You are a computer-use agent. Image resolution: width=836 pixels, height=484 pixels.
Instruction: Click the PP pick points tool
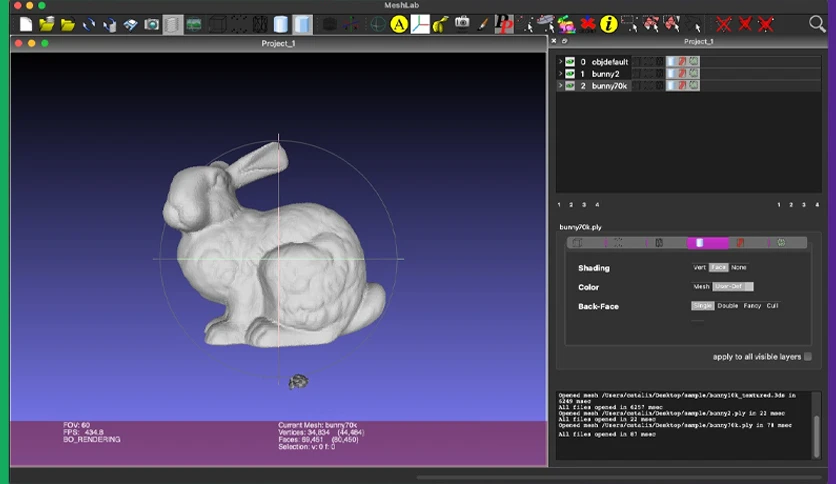coord(504,25)
